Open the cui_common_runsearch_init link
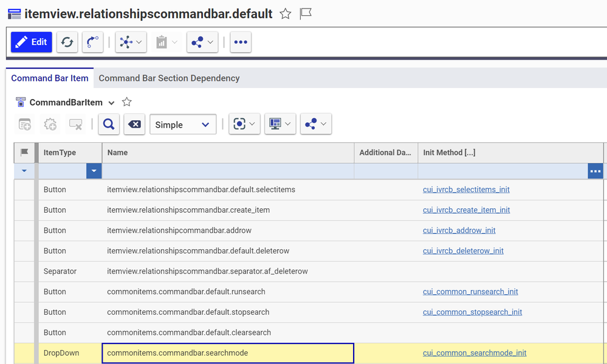Screen dimensions: 607x364 coord(470,292)
